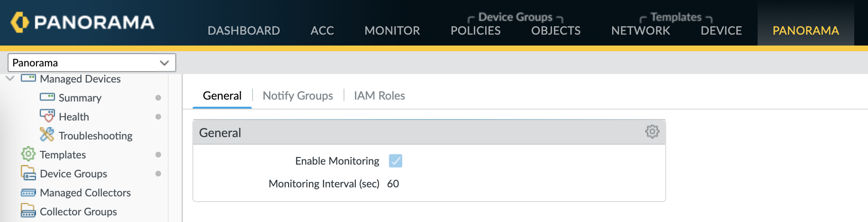Click the Managed Devices icon
Image resolution: width=868 pixels, height=222 pixels.
click(x=28, y=78)
